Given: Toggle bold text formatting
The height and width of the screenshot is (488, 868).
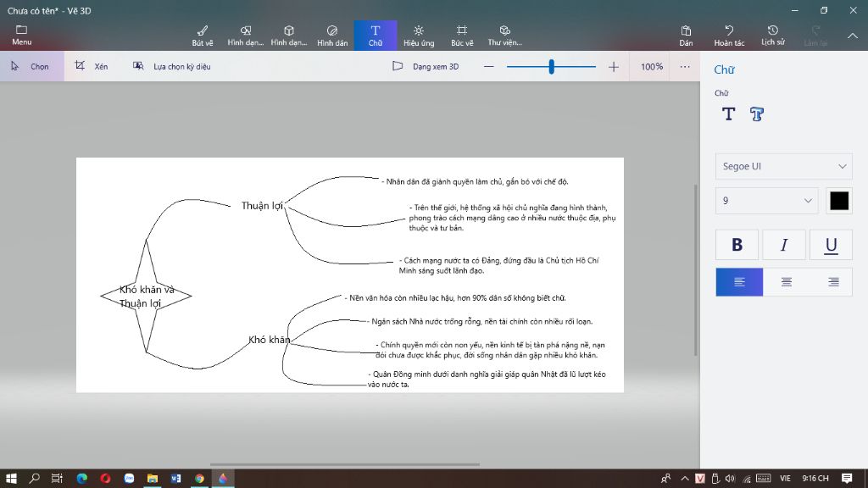Looking at the screenshot, I should 737,245.
